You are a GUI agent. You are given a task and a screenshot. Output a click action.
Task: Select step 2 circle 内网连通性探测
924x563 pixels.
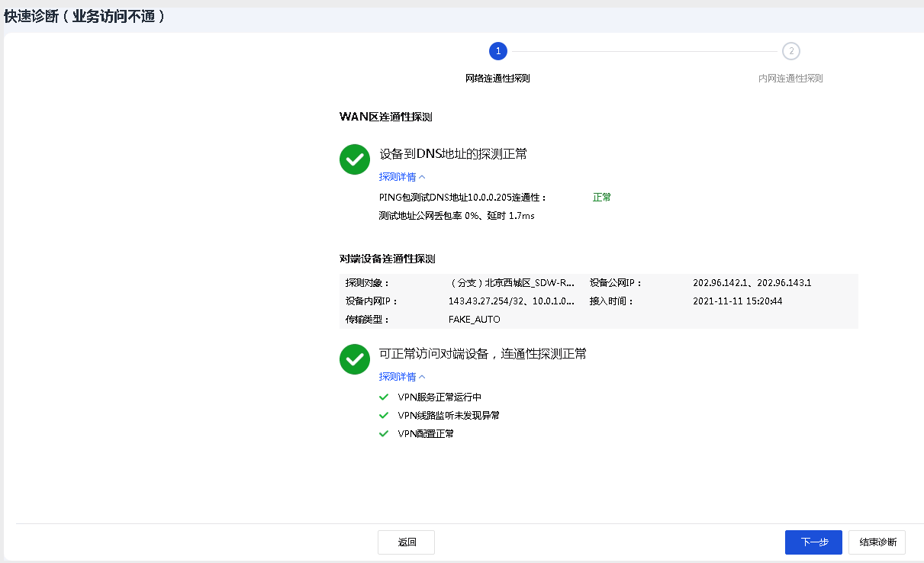[790, 51]
